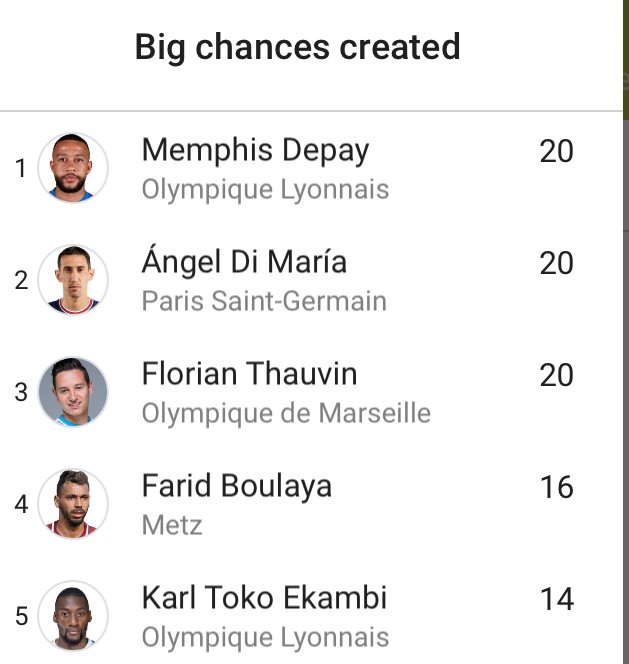This screenshot has width=629, height=664.
Task: Open Florian Thauvin's player photo
Action: point(73,392)
